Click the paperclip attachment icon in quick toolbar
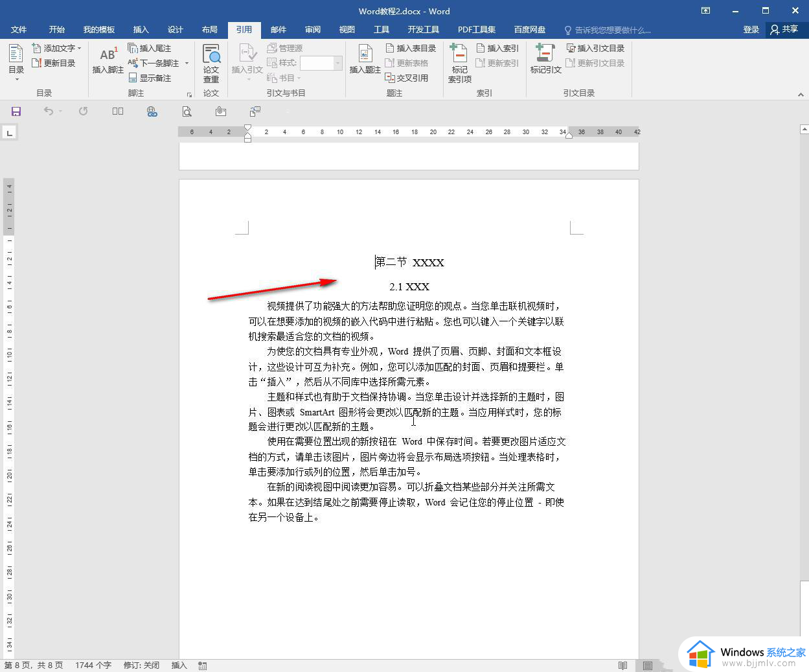Viewport: 809px width, 672px height. click(x=221, y=111)
